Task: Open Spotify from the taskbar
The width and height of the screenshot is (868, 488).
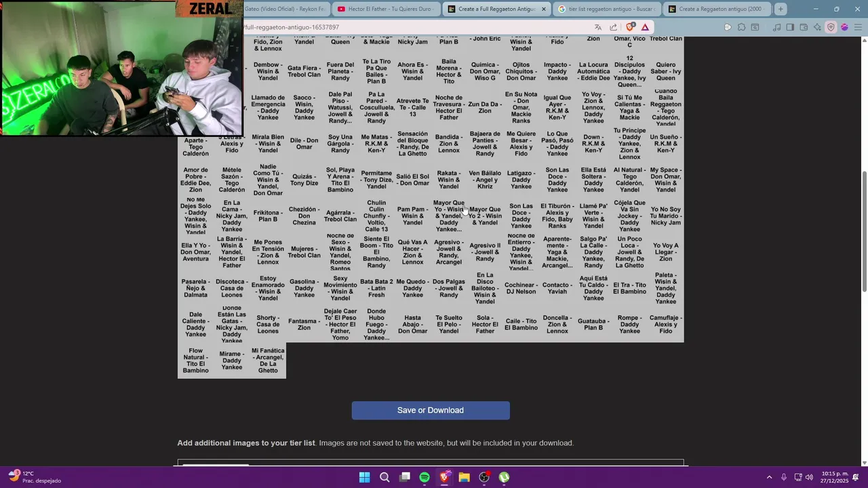Action: 425,477
